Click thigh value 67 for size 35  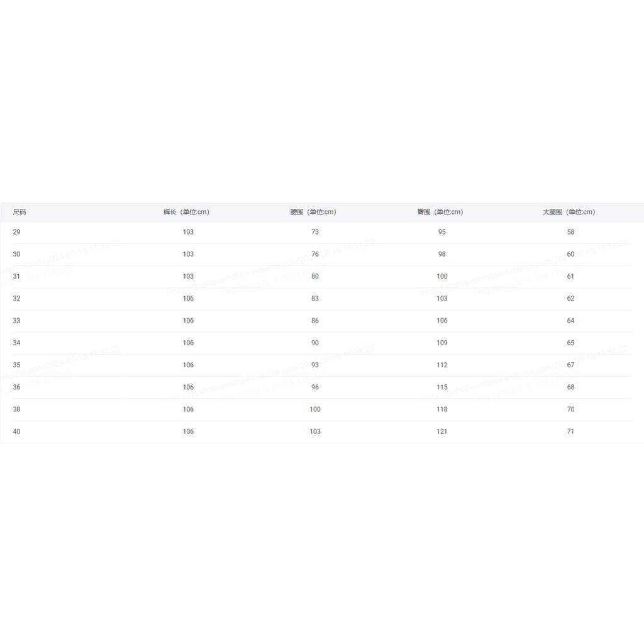point(570,365)
